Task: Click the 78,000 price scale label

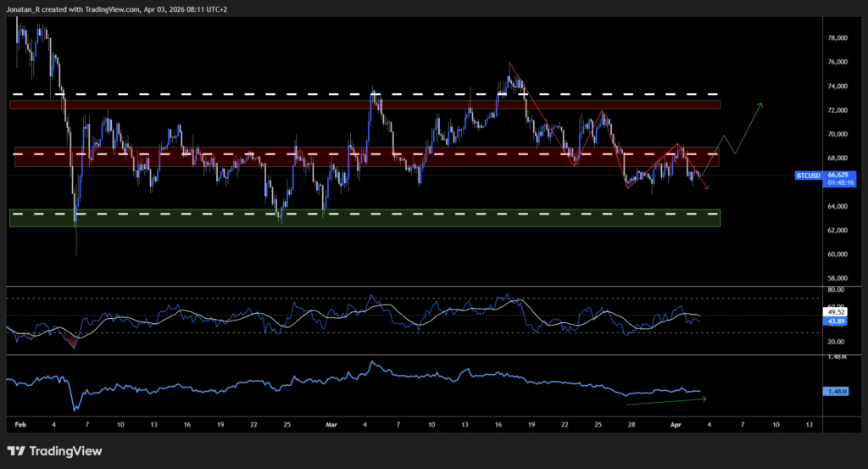Action: (x=837, y=38)
